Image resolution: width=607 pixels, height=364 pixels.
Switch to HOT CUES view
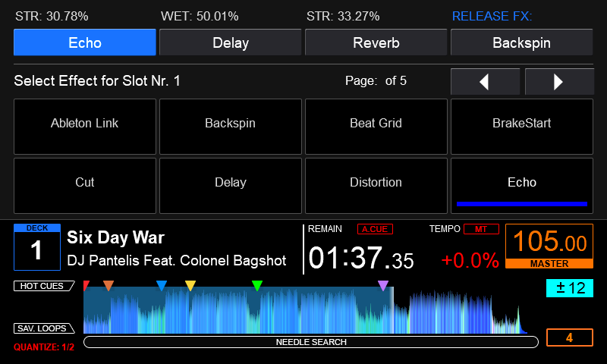coord(44,286)
